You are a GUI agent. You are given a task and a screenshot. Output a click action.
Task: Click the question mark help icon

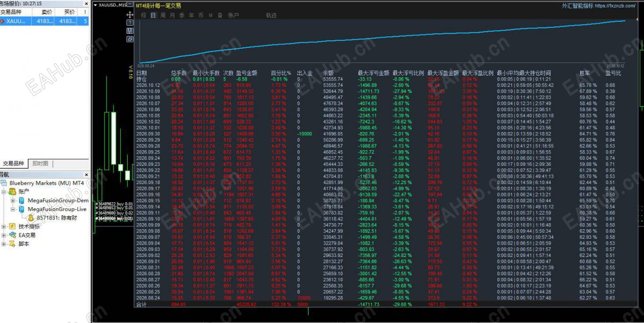(130, 23)
